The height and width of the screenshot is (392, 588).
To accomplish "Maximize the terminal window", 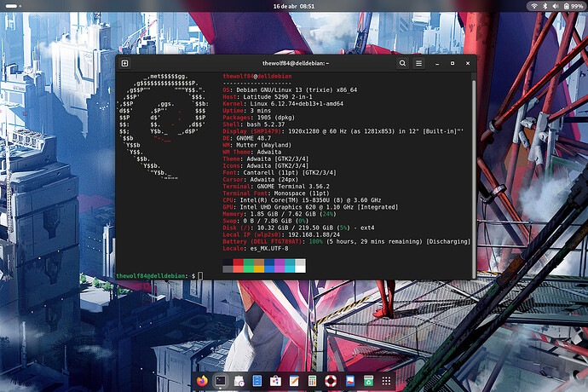I will (453, 63).
